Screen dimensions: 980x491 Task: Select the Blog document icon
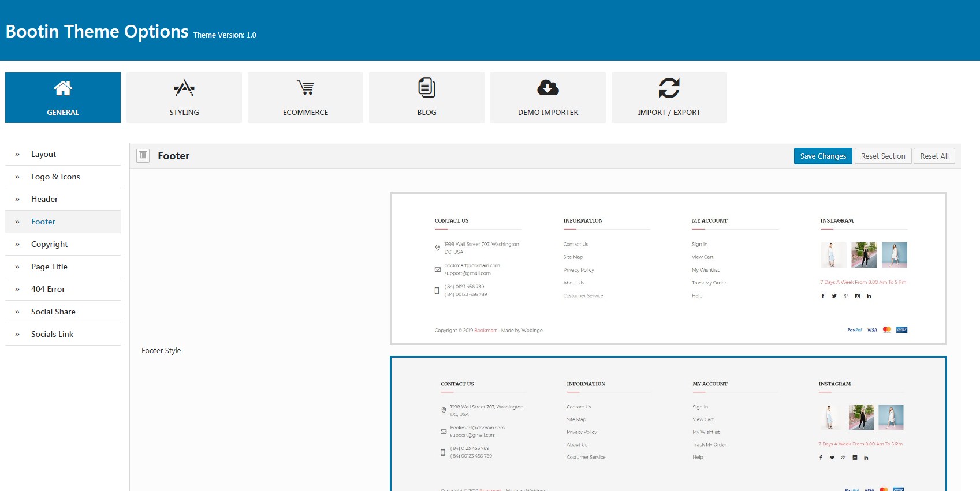(x=427, y=88)
